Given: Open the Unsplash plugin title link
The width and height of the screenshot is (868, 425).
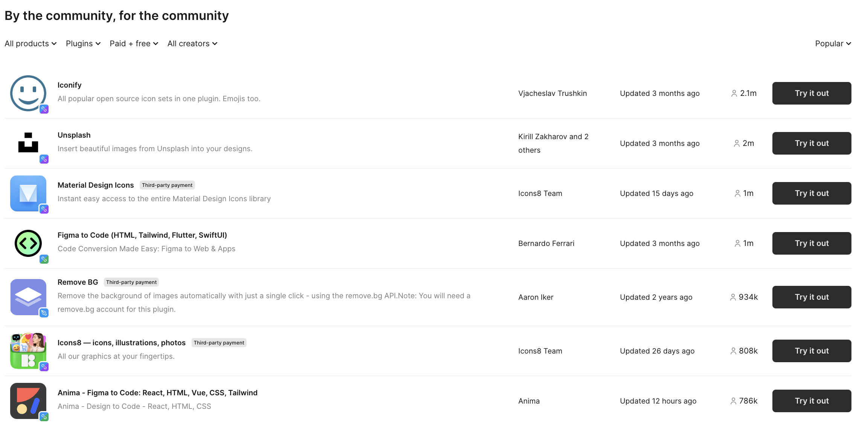Looking at the screenshot, I should pos(74,135).
